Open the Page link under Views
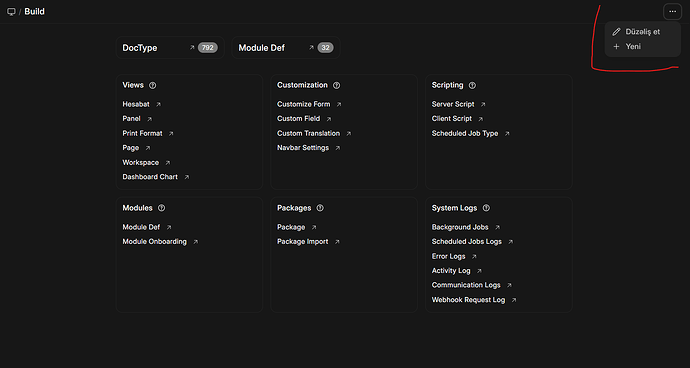Screen dimensions: 690x368 131,148
